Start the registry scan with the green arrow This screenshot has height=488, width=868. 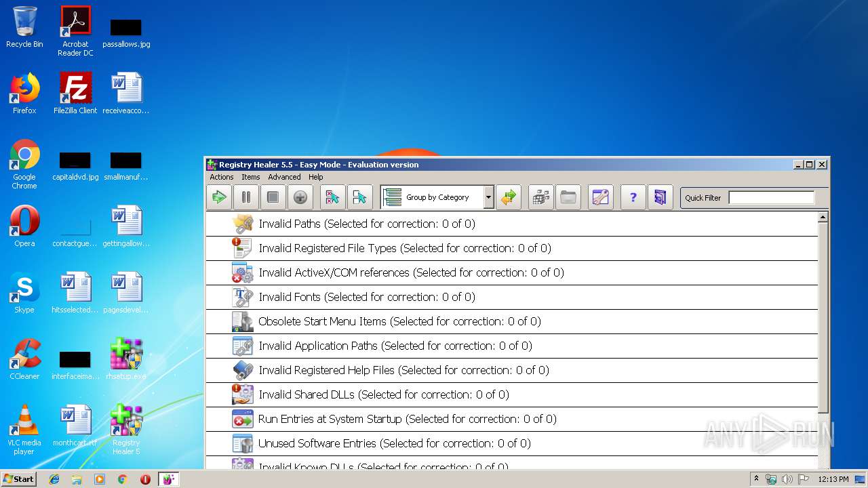pyautogui.click(x=219, y=197)
